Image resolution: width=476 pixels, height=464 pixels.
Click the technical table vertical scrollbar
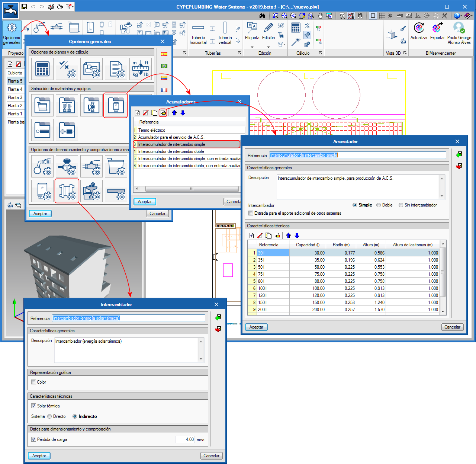pos(443,272)
